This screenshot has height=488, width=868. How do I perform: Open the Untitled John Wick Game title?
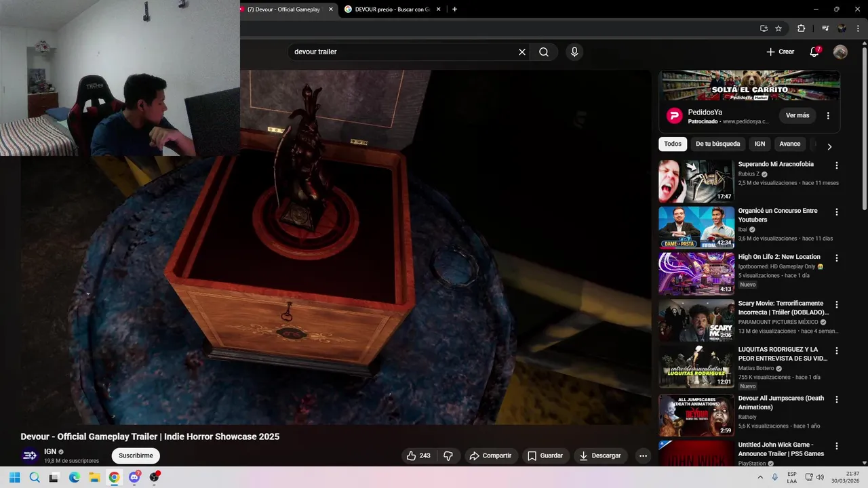pyautogui.click(x=781, y=449)
